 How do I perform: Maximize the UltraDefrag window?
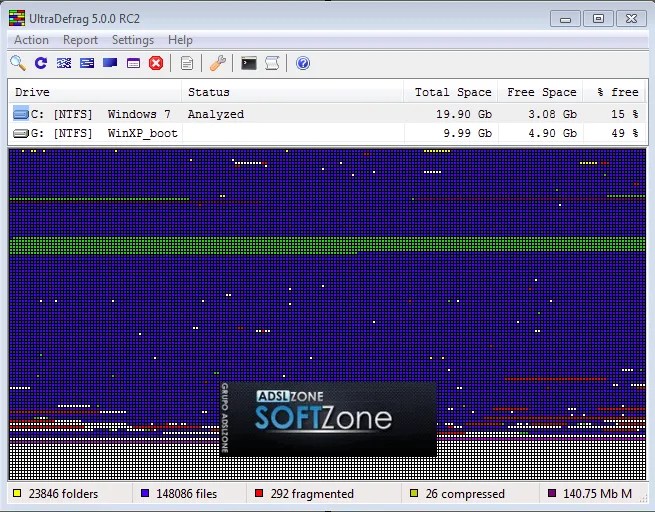(598, 19)
